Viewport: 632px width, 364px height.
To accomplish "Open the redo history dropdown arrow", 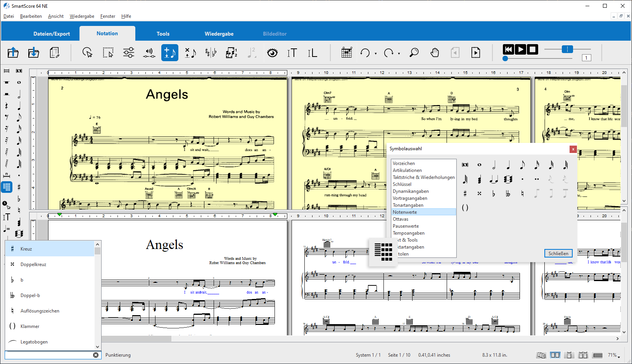I will click(399, 53).
